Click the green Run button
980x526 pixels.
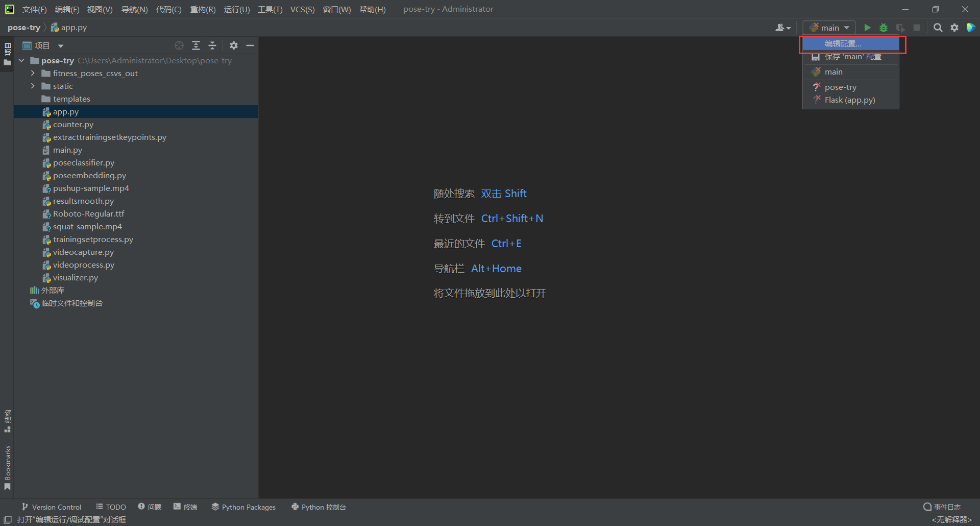(867, 28)
